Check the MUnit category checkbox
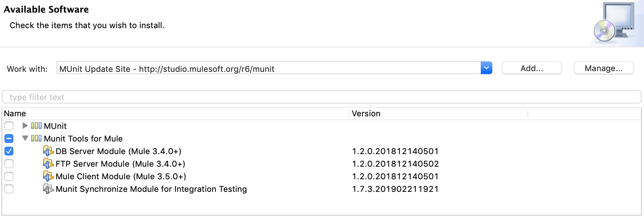Image resolution: width=644 pixels, height=220 pixels. click(x=9, y=126)
